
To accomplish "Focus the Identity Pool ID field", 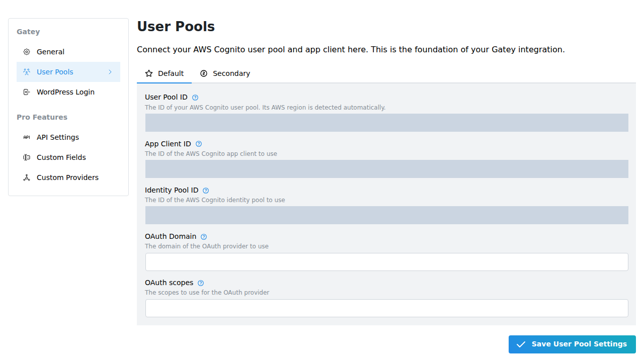I will pyautogui.click(x=386, y=215).
